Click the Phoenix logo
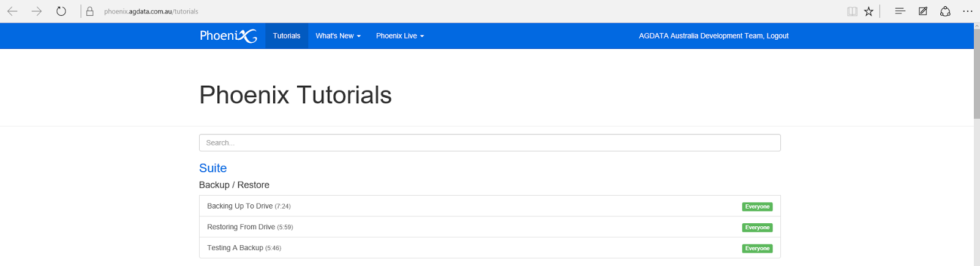 tap(228, 36)
